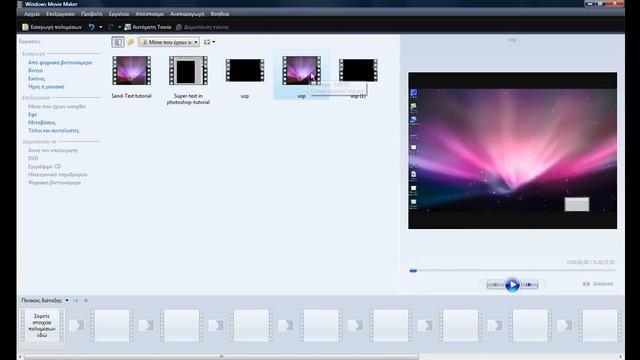Open the redo history dropdown arrow
The image size is (640, 360).
[x=120, y=27]
